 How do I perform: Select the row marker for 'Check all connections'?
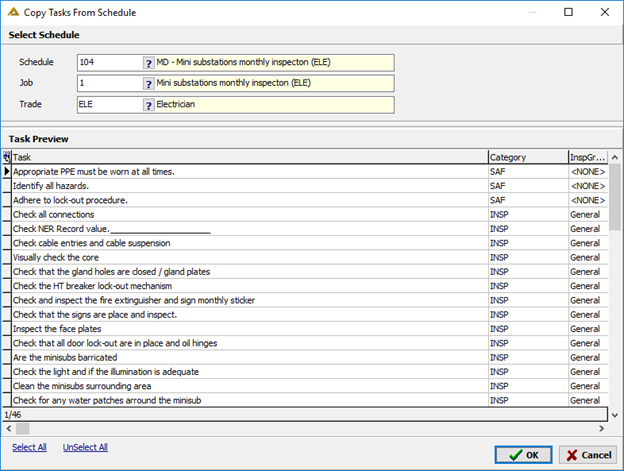(x=6, y=215)
